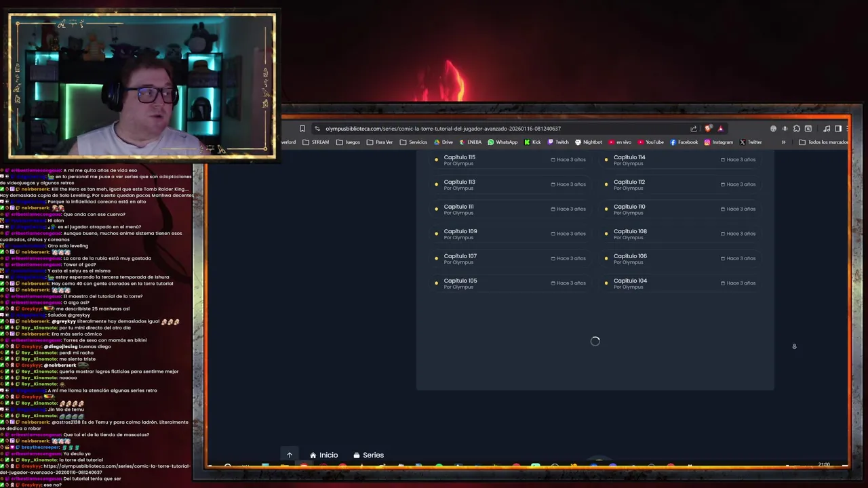
Task: Open the Twitch bookmark
Action: point(558,142)
